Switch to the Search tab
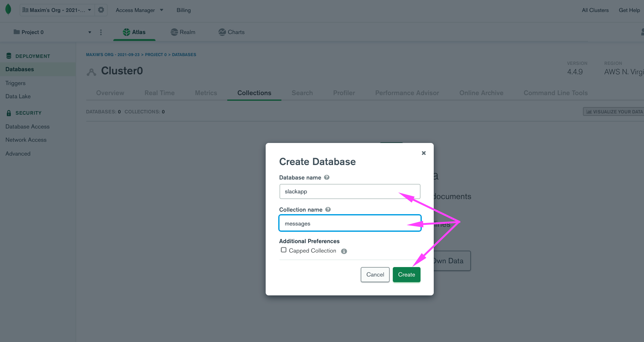The width and height of the screenshot is (644, 342). (302, 93)
